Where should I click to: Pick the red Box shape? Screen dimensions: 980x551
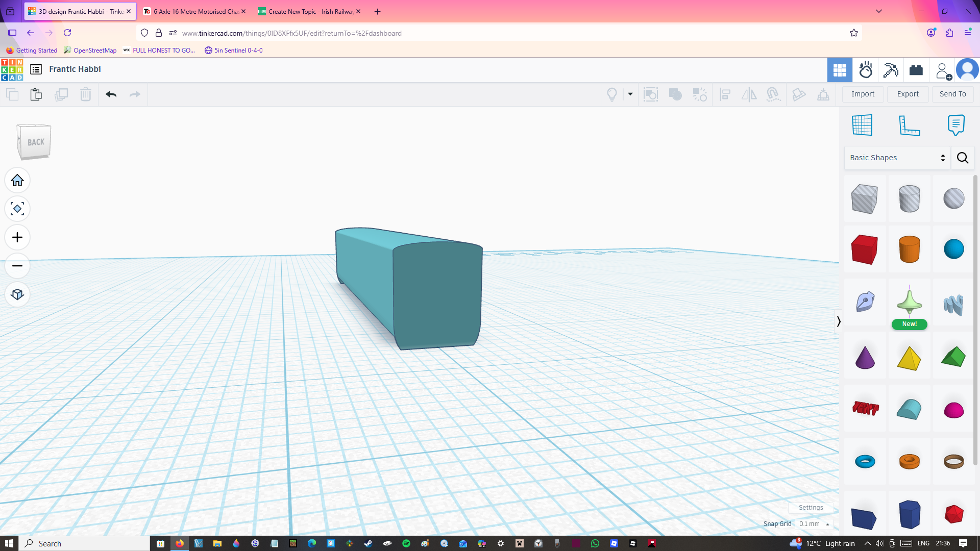click(864, 249)
